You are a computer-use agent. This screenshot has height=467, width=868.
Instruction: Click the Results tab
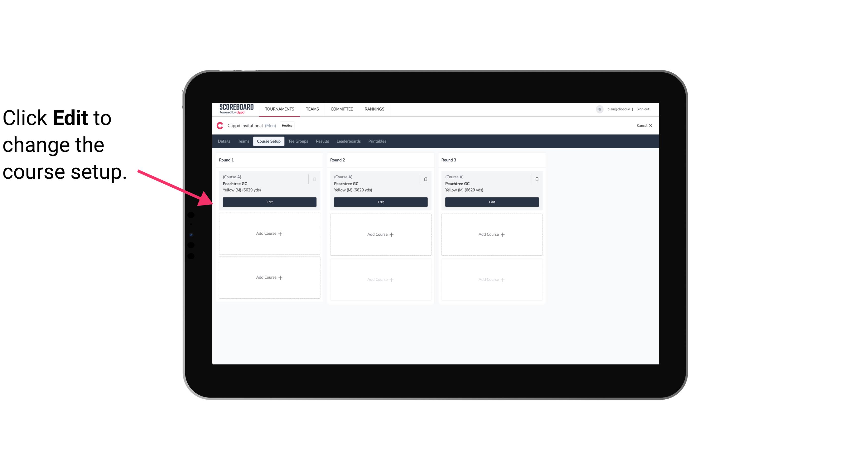pos(322,141)
